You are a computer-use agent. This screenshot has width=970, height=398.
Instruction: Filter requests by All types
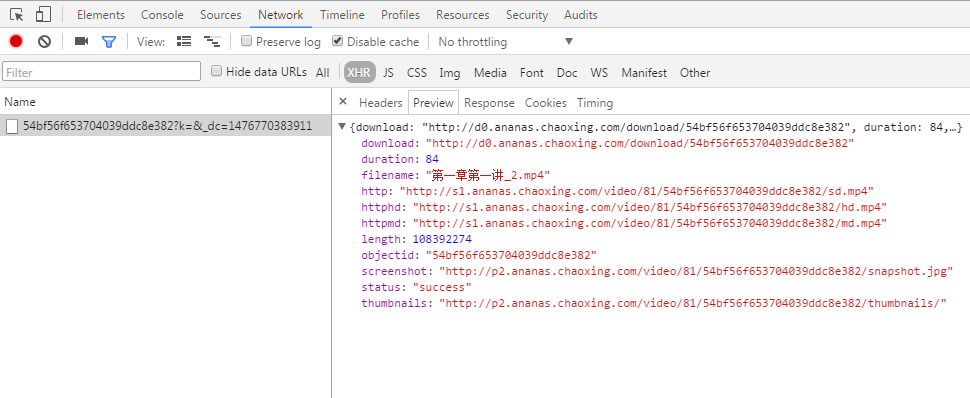pyautogui.click(x=322, y=72)
